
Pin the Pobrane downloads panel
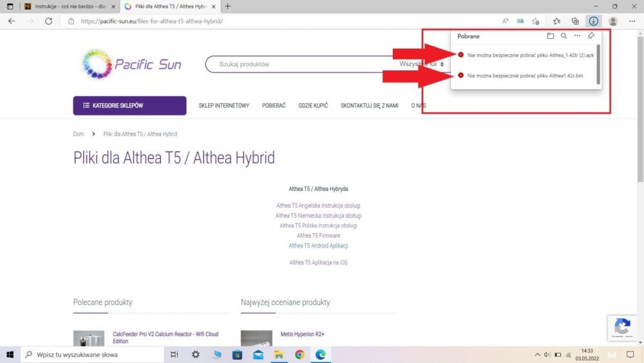[591, 36]
